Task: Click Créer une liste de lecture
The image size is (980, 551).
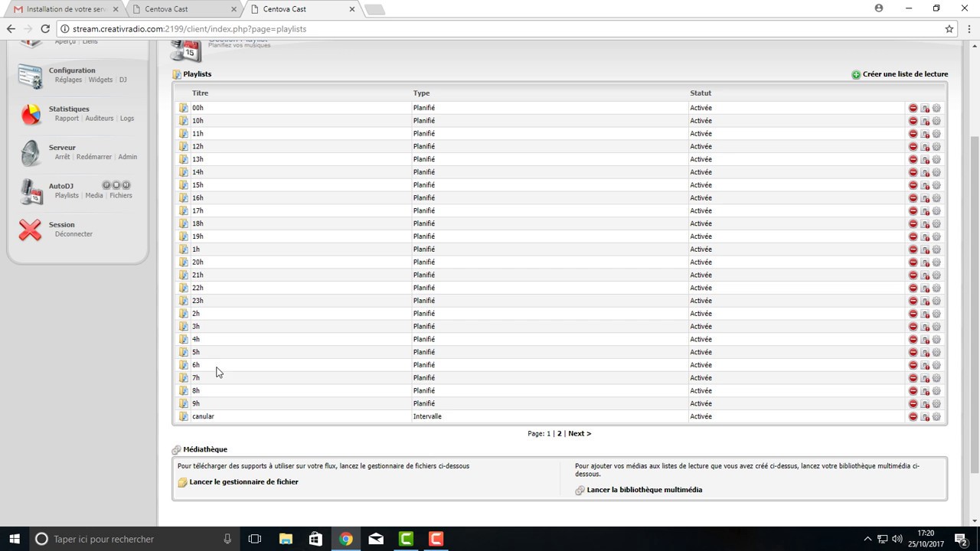Action: 905,74
